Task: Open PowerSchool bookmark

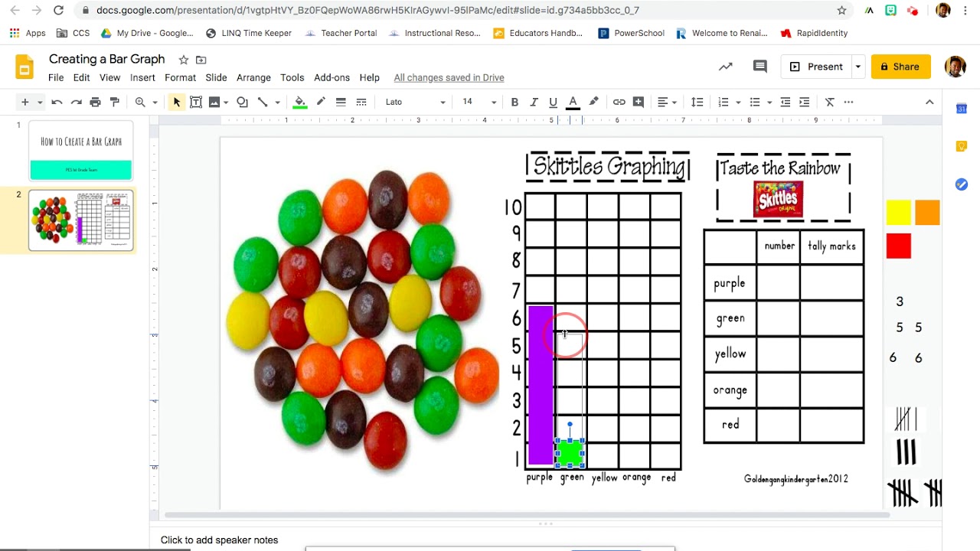Action: 631,33
